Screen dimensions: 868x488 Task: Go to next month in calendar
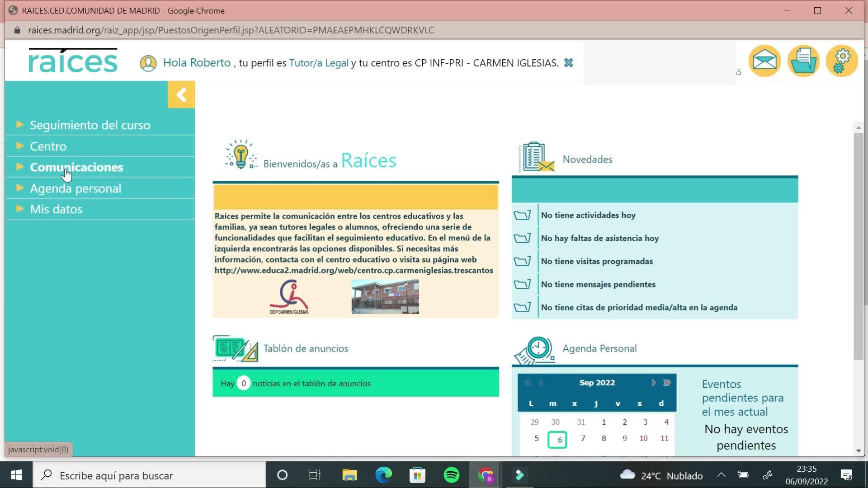[653, 383]
